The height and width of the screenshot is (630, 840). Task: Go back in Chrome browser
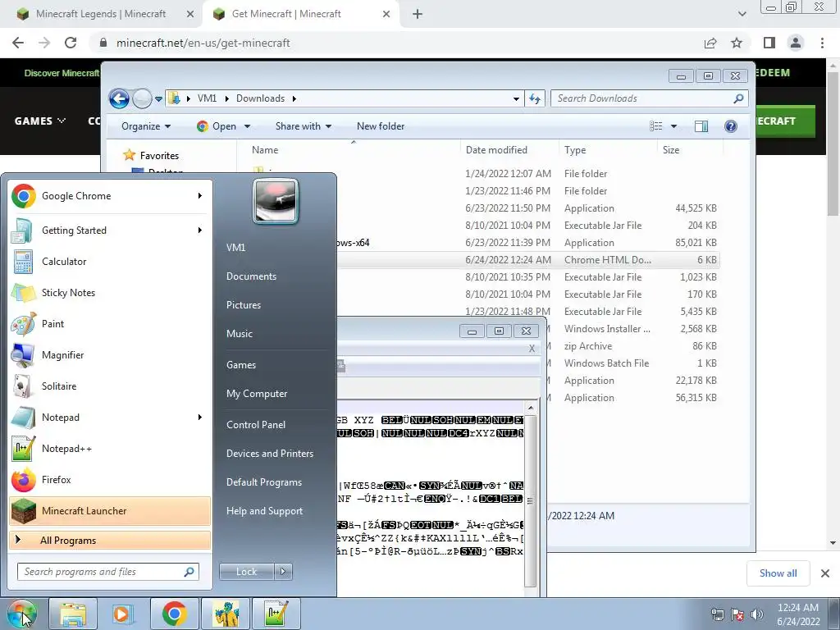click(x=18, y=43)
